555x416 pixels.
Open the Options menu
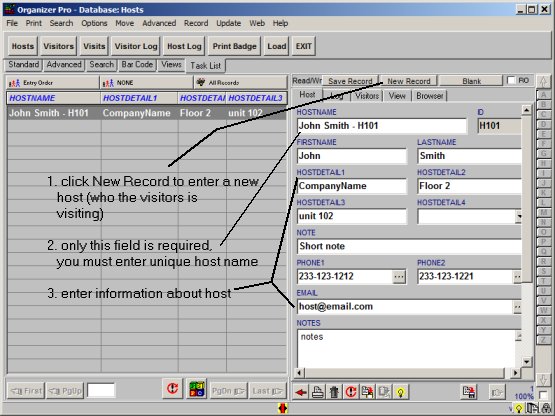(94, 23)
